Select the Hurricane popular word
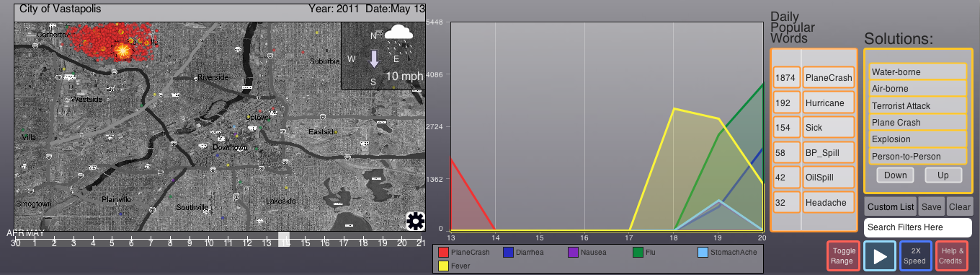This screenshot has height=275, width=980. (829, 103)
